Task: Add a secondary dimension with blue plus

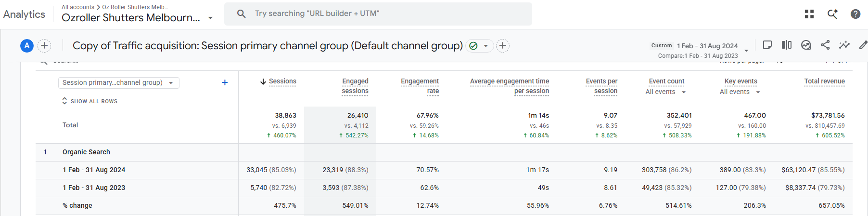Action: click(x=225, y=82)
